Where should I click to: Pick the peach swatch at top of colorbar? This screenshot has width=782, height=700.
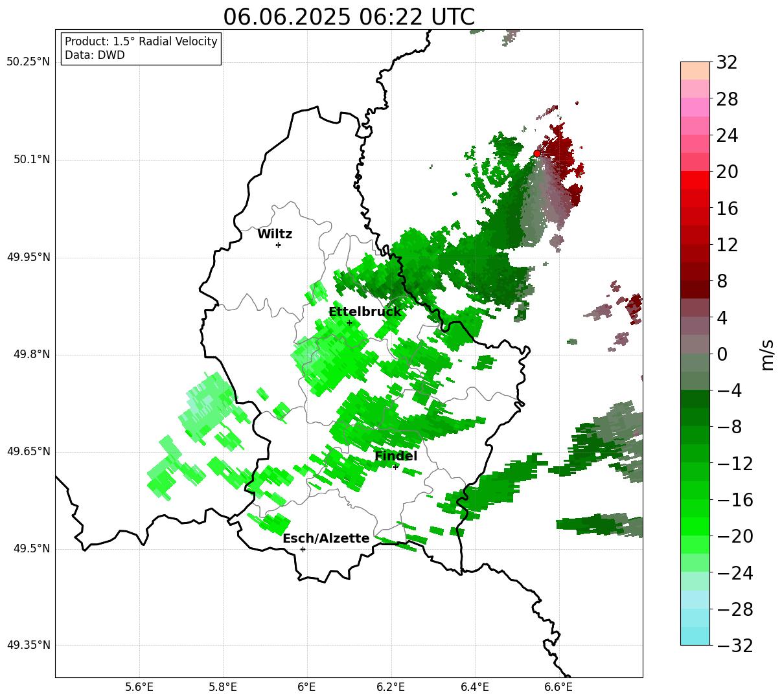tap(695, 71)
